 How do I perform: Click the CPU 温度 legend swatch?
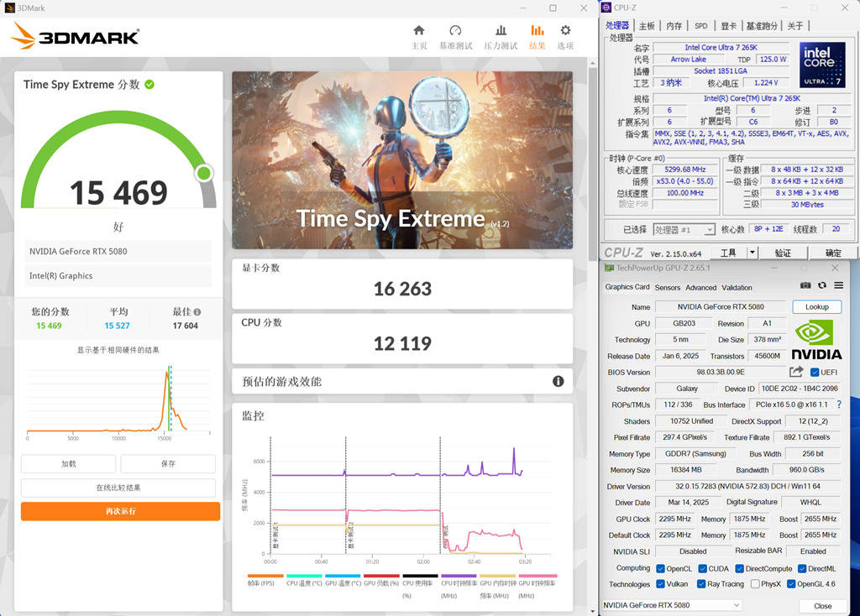304,576
